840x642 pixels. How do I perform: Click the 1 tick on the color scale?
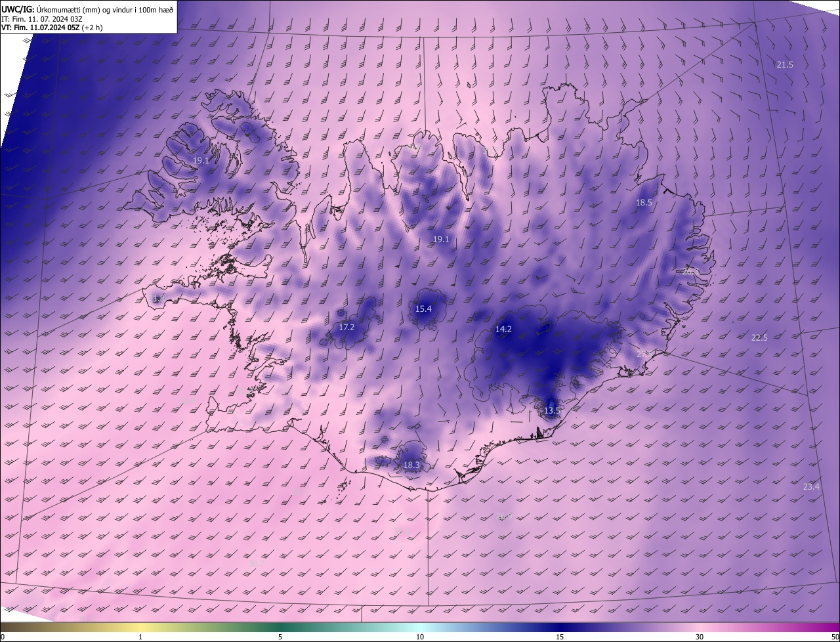tap(140, 637)
